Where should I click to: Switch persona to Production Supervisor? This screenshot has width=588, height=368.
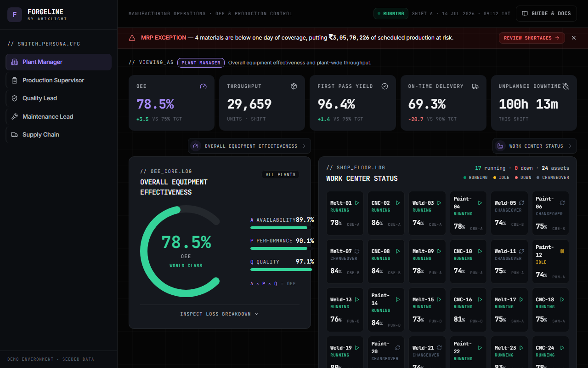58,80
